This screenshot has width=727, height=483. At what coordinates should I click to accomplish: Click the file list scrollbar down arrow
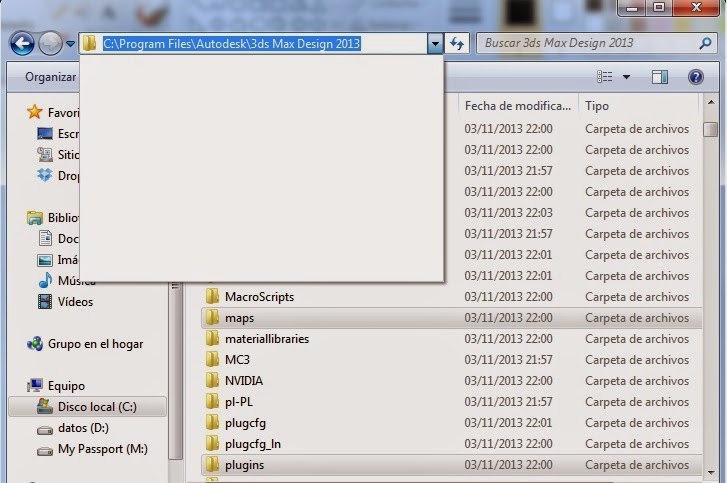[x=711, y=472]
